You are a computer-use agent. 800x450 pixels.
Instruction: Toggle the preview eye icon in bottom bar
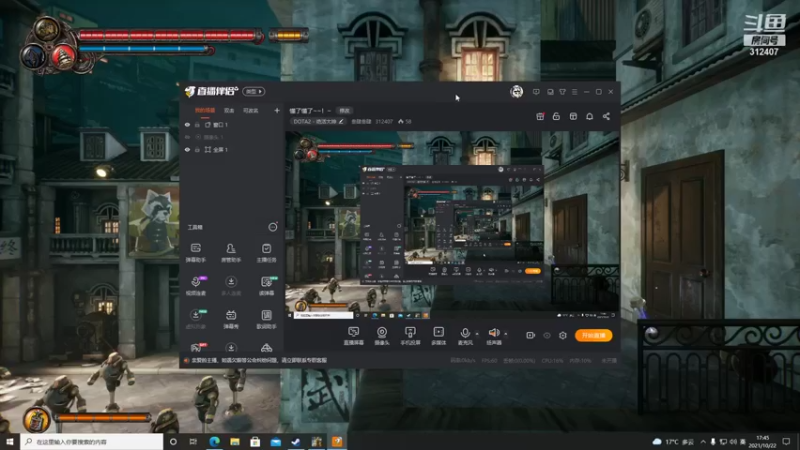point(547,335)
